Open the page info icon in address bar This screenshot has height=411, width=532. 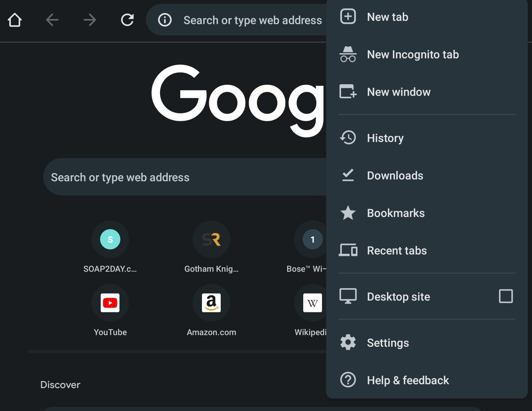click(x=165, y=20)
